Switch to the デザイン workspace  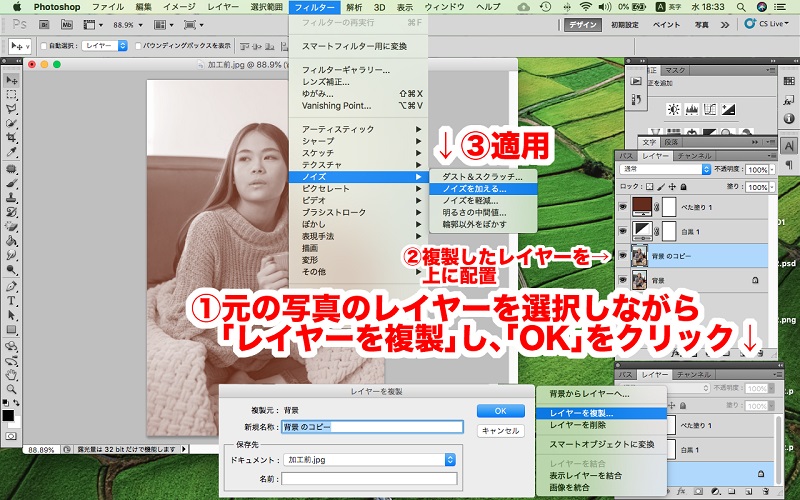[x=583, y=24]
